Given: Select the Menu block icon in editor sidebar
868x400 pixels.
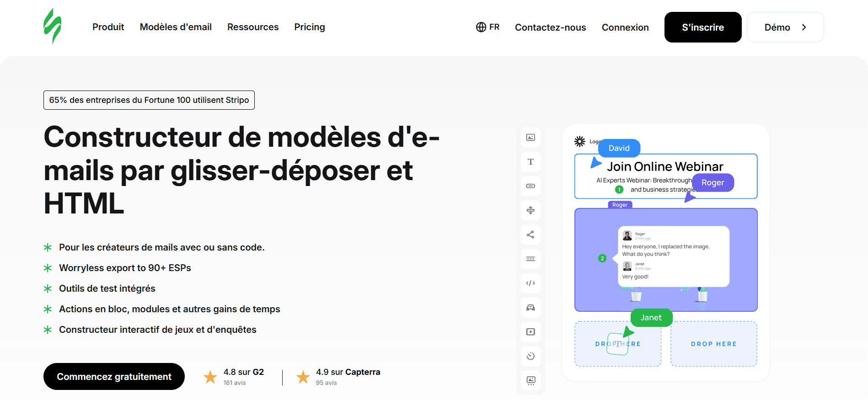Looking at the screenshot, I should pyautogui.click(x=530, y=259).
